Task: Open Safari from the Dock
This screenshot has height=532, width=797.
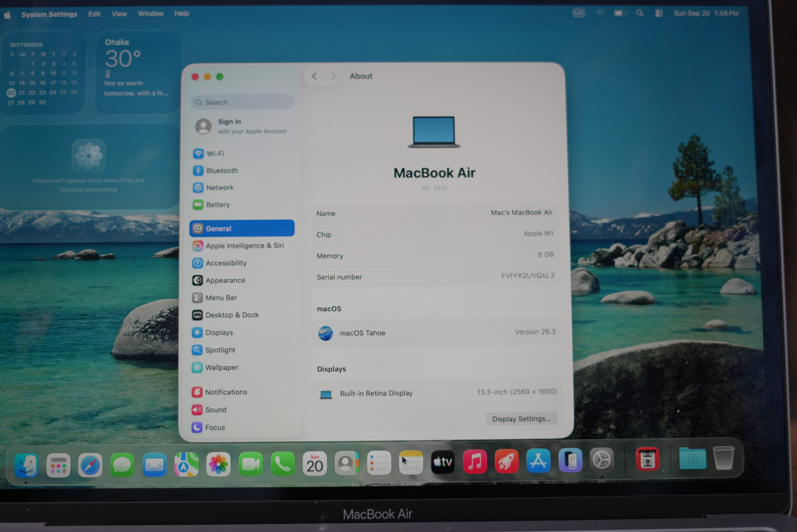Action: 90,465
